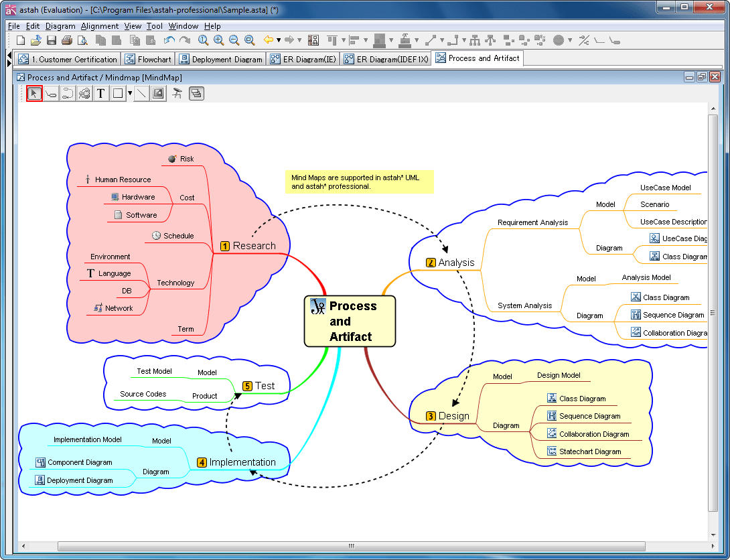Viewport: 730px width, 560px height.
Task: Open the dropdown beside the yellow Back arrow
Action: tap(279, 40)
